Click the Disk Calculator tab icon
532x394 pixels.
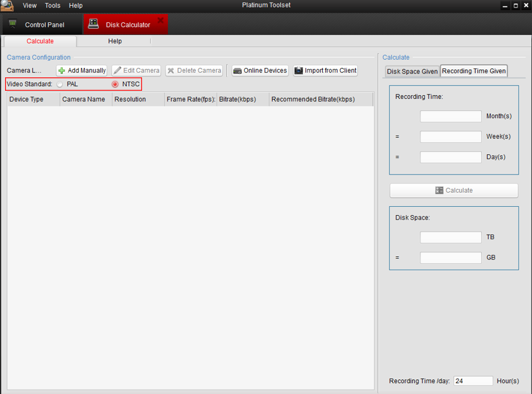[x=93, y=25]
